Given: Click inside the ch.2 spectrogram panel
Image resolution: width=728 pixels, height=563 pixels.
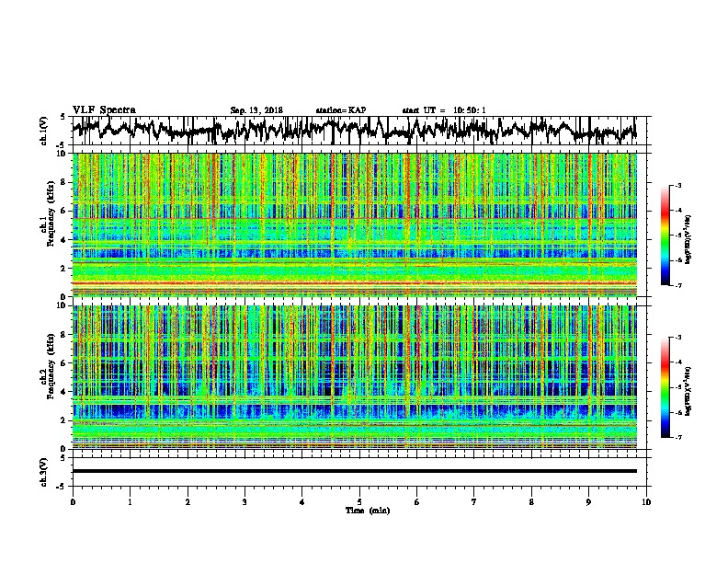Looking at the screenshot, I should coord(354,377).
